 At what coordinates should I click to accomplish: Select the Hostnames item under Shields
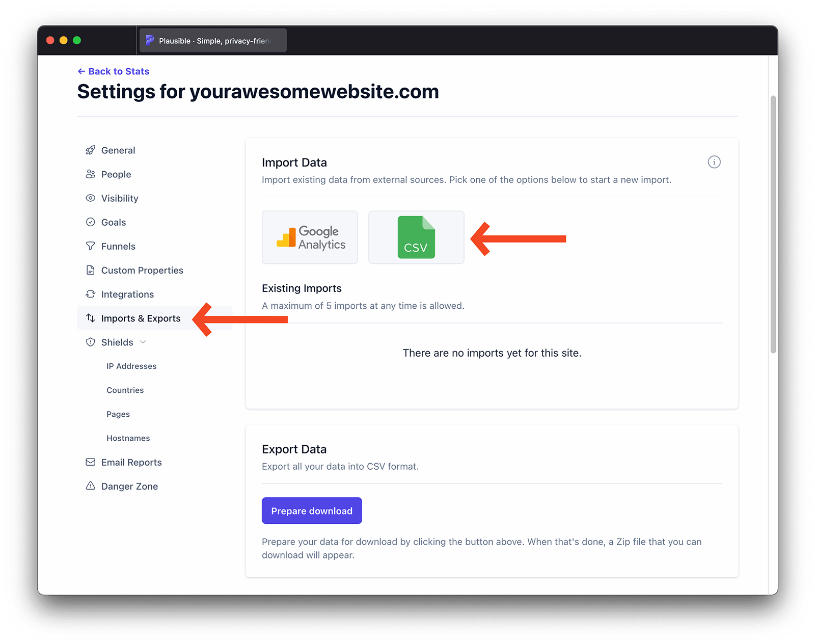click(x=128, y=438)
